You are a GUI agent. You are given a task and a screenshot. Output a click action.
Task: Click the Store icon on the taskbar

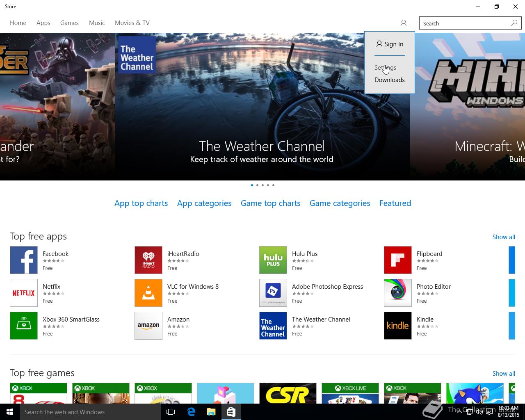pos(231,412)
